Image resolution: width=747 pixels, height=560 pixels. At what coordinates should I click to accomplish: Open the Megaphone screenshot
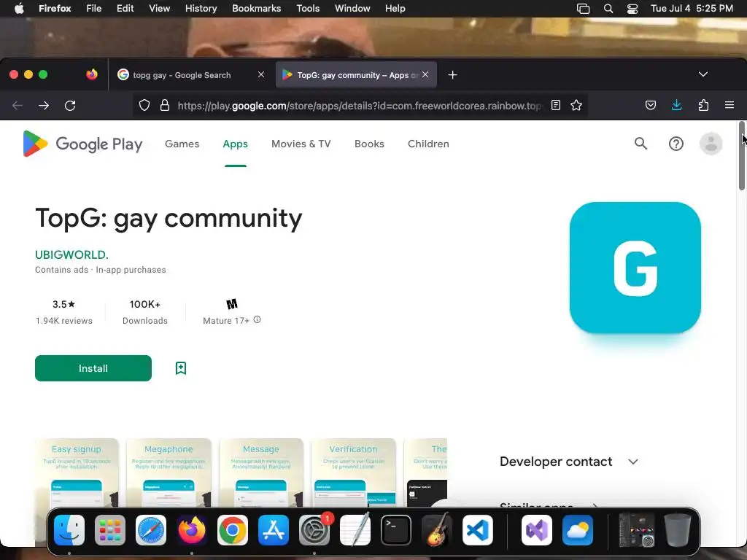pos(169,472)
